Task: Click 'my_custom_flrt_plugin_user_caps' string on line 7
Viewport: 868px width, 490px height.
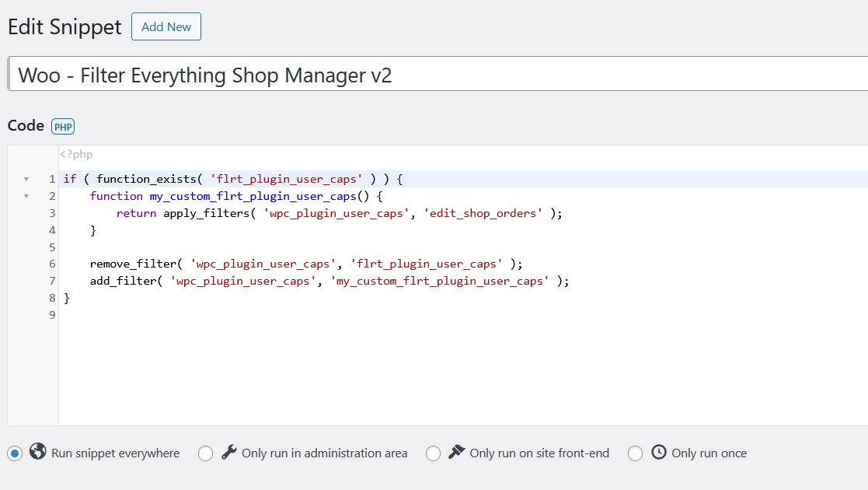Action: point(440,281)
